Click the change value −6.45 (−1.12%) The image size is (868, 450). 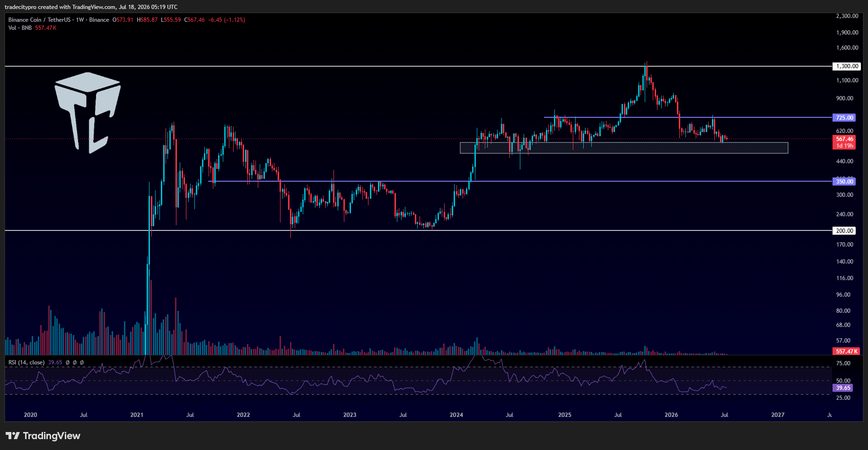[227, 20]
